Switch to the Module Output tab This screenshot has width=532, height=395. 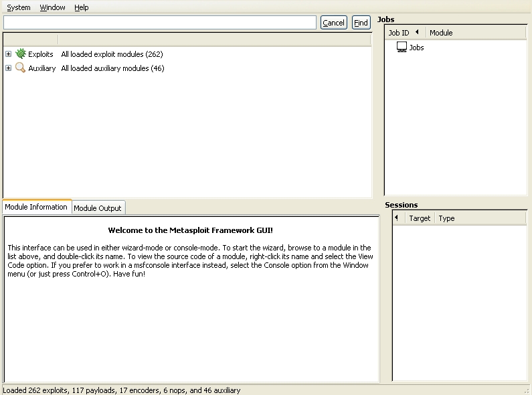(x=98, y=208)
